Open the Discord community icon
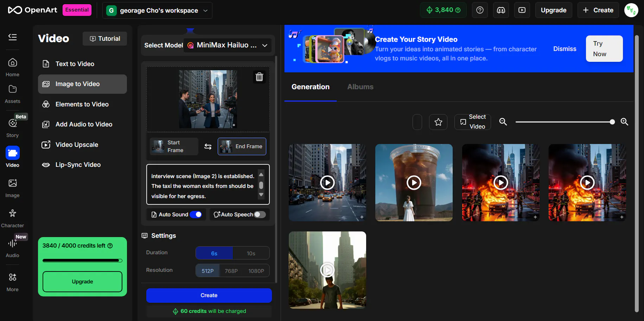 point(501,10)
